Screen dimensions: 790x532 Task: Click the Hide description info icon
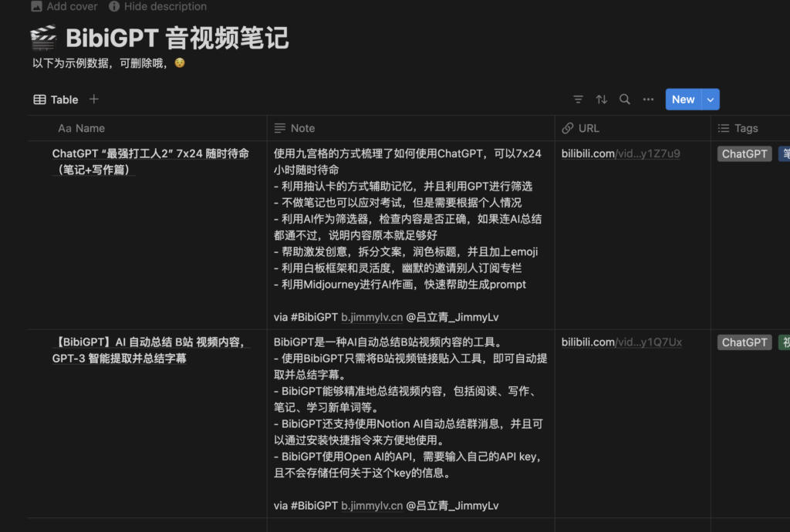pyautogui.click(x=114, y=6)
